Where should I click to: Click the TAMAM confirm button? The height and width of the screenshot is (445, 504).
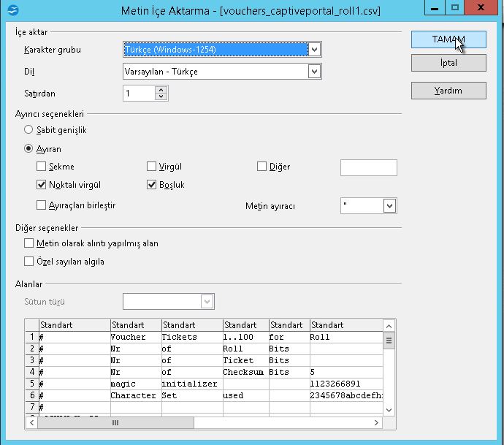pyautogui.click(x=448, y=39)
